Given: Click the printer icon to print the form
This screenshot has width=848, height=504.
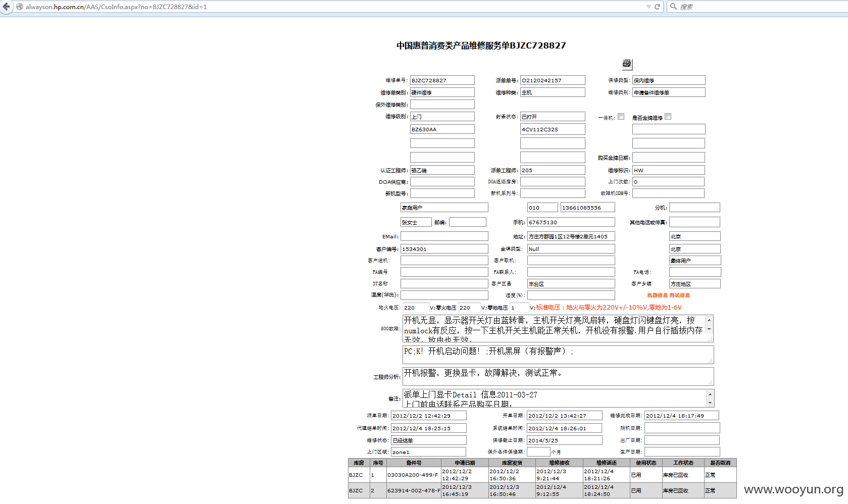Looking at the screenshot, I should coord(627,64).
